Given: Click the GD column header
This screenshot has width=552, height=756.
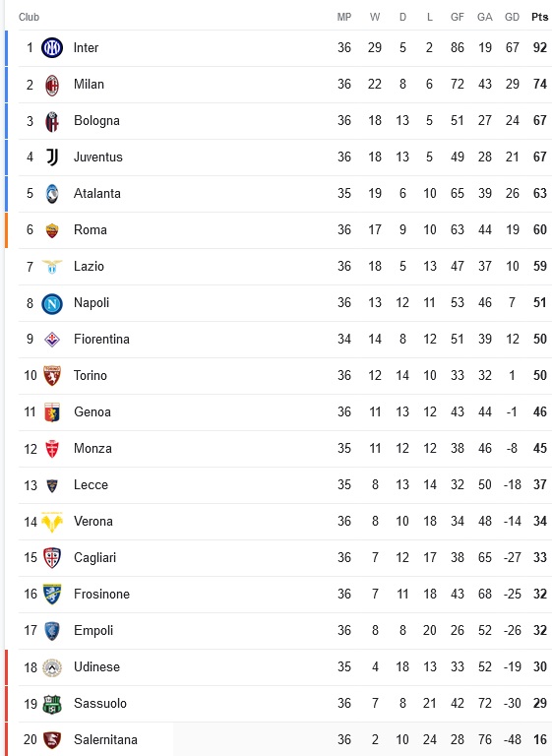Looking at the screenshot, I should [x=512, y=17].
